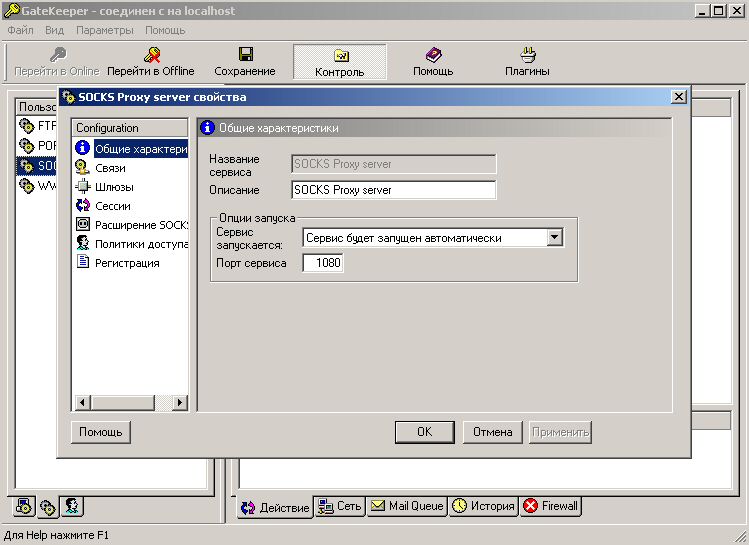Viewport: 749px width, 545px height.
Task: Select the SOCKS service gear icon in list
Action: pyautogui.click(x=27, y=166)
